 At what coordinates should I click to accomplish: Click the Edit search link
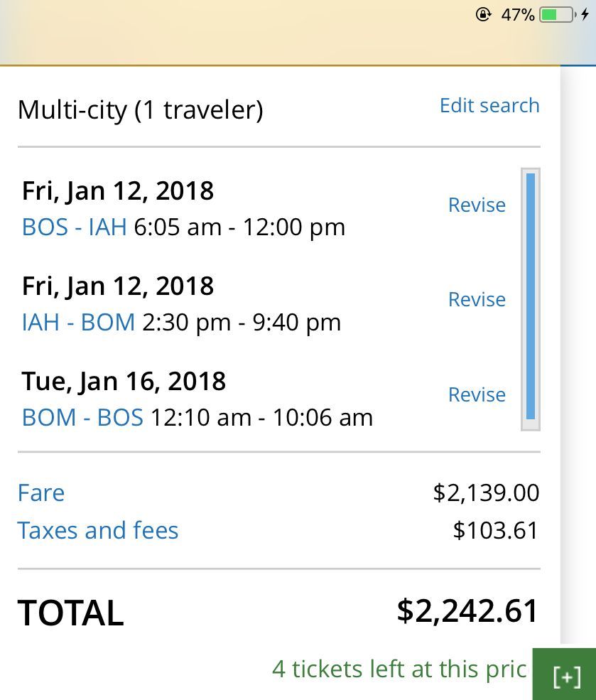point(489,106)
